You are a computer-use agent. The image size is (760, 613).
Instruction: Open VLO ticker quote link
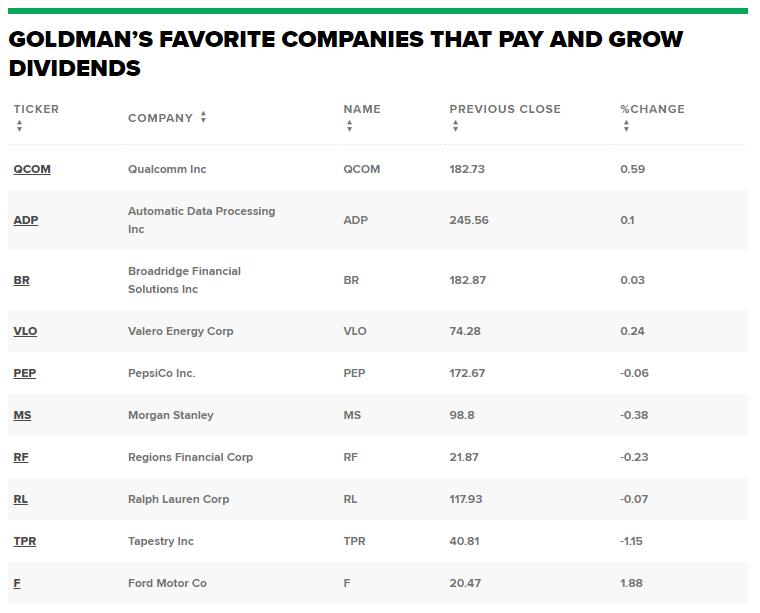pyautogui.click(x=25, y=331)
